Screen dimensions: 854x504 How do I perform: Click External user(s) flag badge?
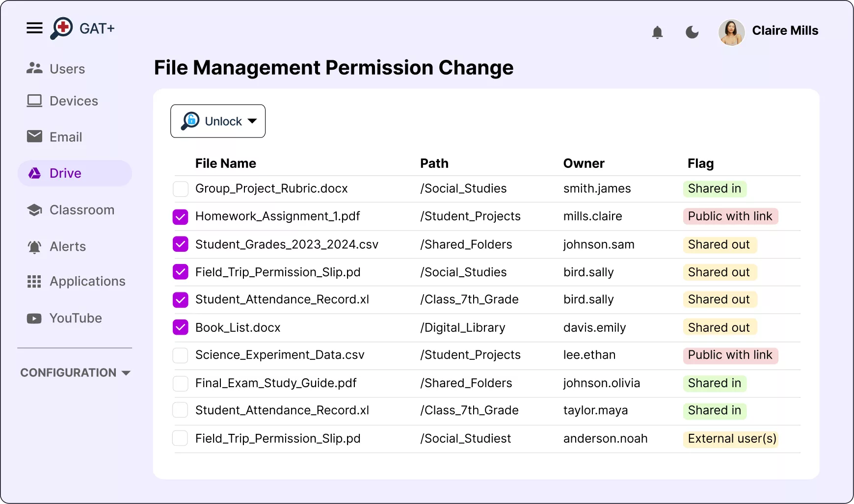[732, 439]
